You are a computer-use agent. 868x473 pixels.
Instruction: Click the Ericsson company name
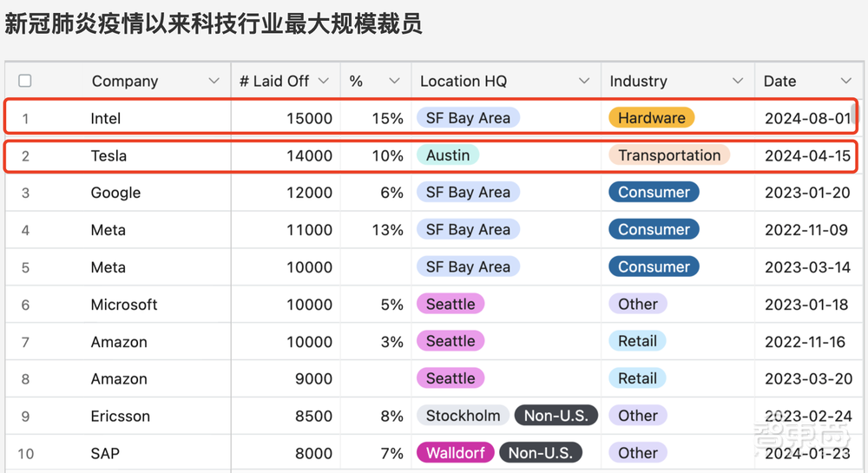[121, 417]
